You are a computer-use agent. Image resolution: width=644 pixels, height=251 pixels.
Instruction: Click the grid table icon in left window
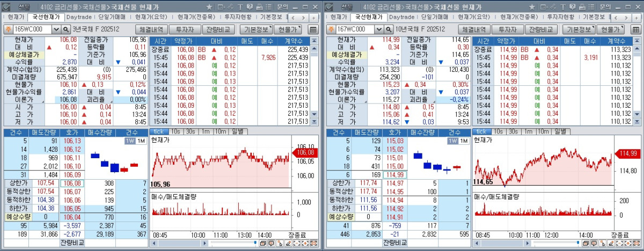[313, 29]
